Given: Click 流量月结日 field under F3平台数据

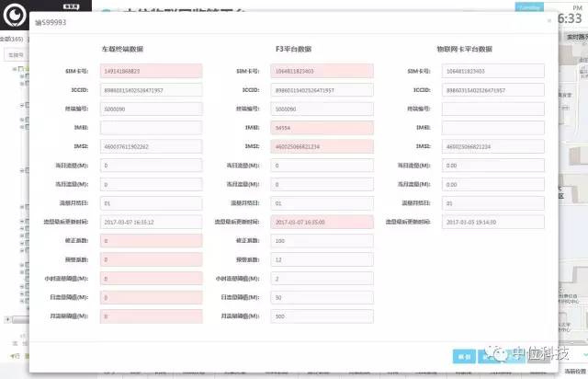Looking at the screenshot, I should pyautogui.click(x=322, y=203).
